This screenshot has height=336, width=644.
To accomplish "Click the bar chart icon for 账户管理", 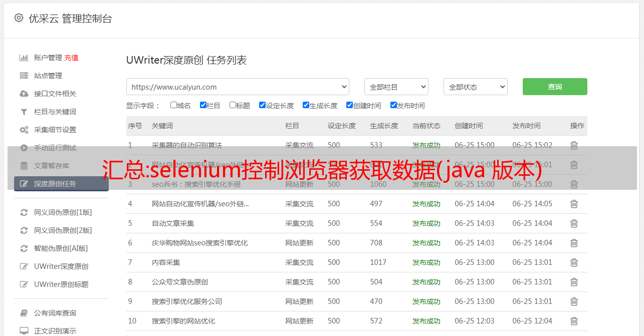I will (24, 58).
